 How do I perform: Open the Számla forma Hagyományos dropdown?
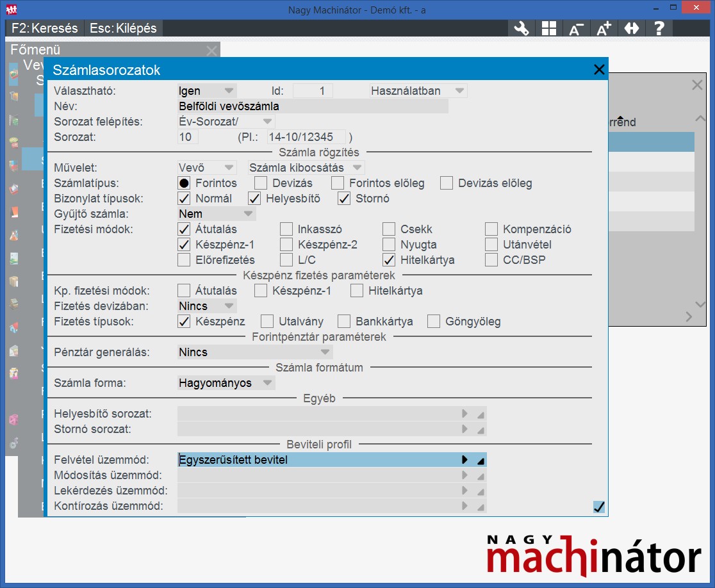(x=226, y=383)
